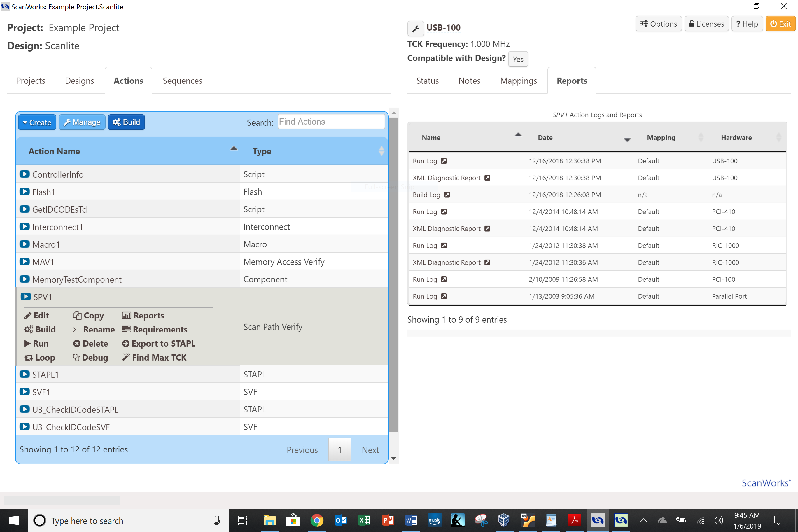Screen dimensions: 798x532
Task: Go to page 1 of actions
Action: pyautogui.click(x=339, y=449)
